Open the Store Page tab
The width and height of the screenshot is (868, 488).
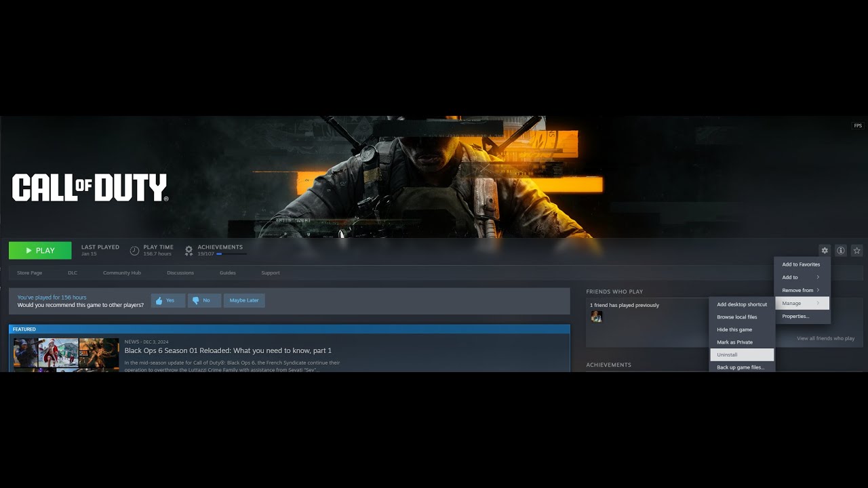click(x=29, y=272)
